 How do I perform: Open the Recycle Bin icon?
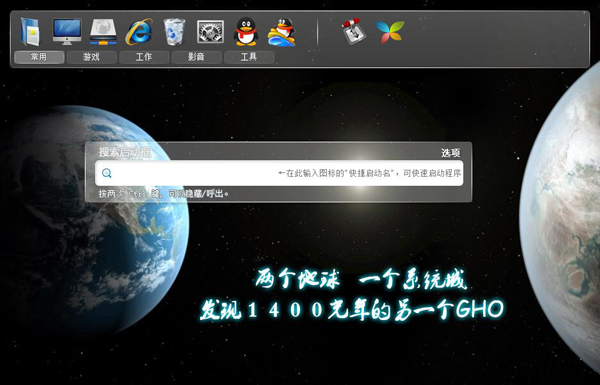[x=174, y=32]
